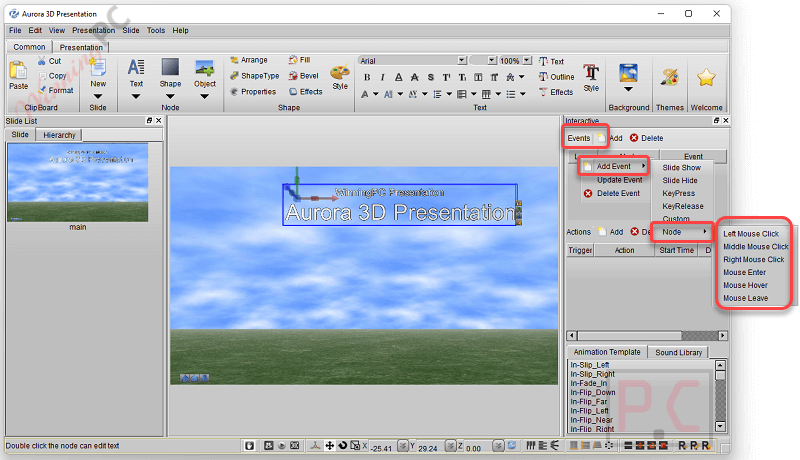Image resolution: width=800 pixels, height=460 pixels.
Task: Click the X coordinate field
Action: click(381, 448)
